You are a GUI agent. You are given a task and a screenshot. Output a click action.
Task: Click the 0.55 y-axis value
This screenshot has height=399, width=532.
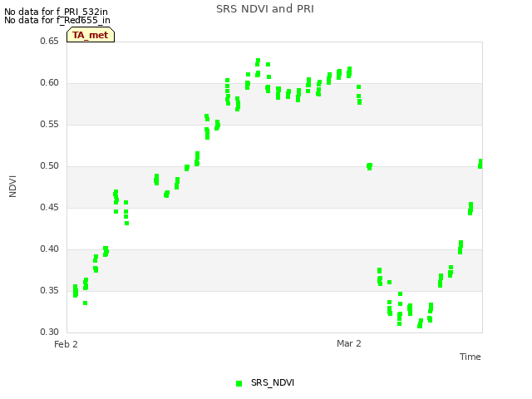(x=49, y=124)
